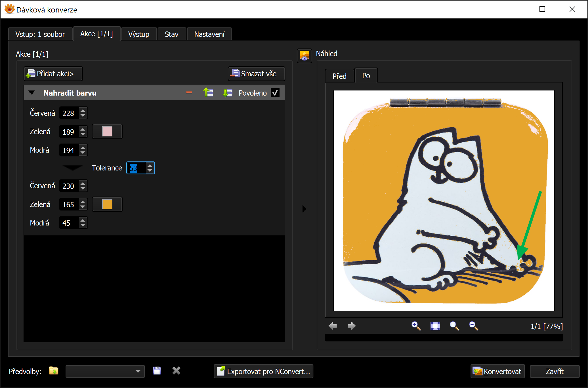Image resolution: width=588 pixels, height=388 pixels.
Task: Show next preview image arrow
Action: (x=351, y=326)
